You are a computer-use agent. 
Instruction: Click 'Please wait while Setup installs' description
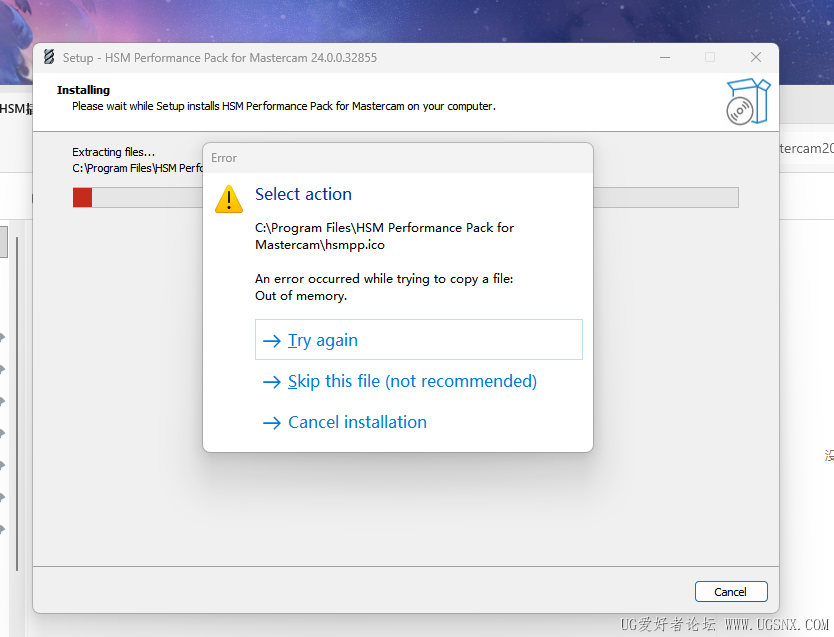[x=284, y=106]
